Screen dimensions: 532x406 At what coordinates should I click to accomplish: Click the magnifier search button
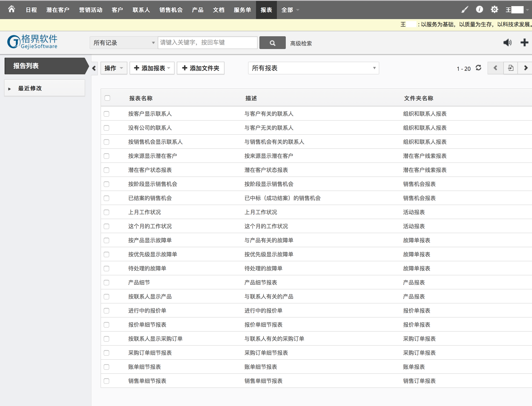coord(272,43)
